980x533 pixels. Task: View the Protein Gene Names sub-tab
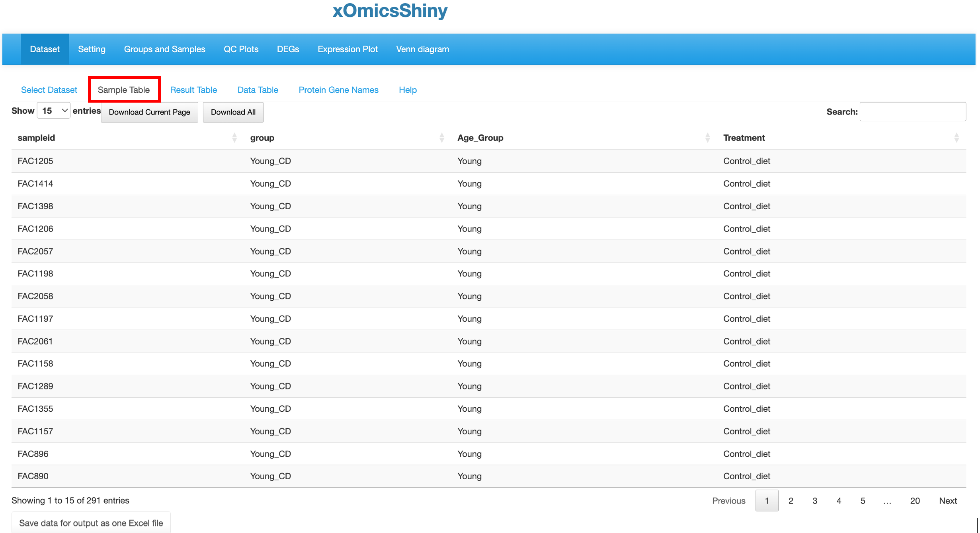(338, 90)
